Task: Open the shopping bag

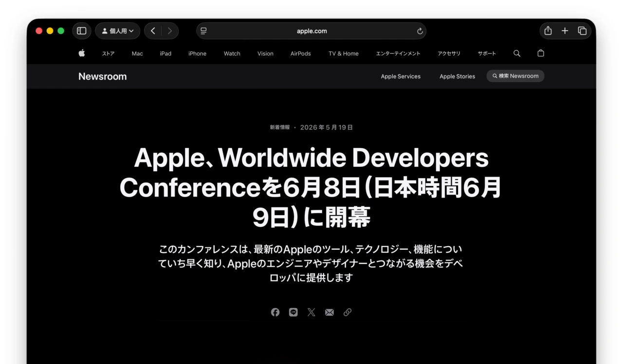Action: (541, 53)
